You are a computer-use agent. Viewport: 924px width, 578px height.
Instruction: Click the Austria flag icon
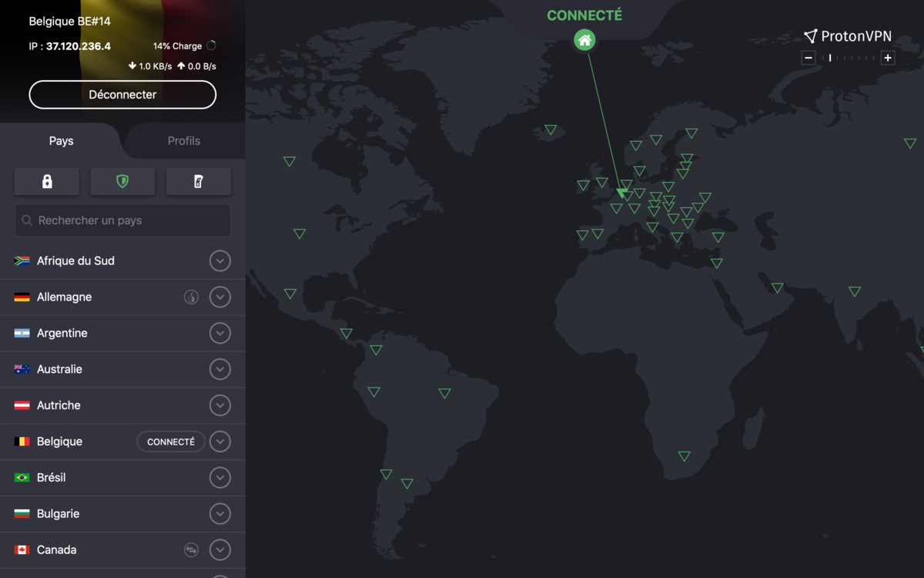pyautogui.click(x=22, y=405)
